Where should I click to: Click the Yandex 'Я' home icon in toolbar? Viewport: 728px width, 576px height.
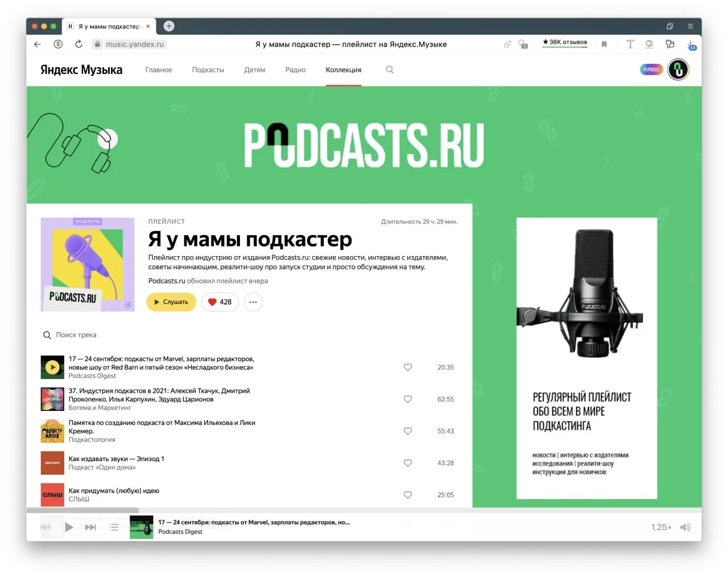[x=58, y=44]
